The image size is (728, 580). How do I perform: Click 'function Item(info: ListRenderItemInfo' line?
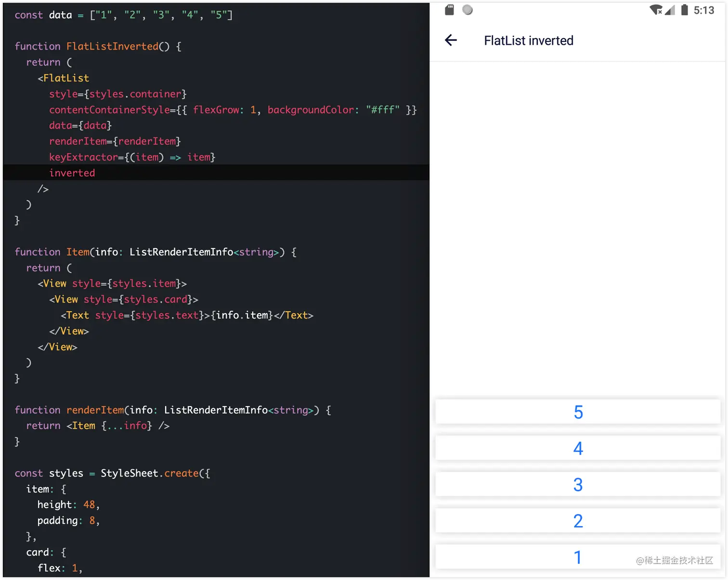[x=156, y=252]
